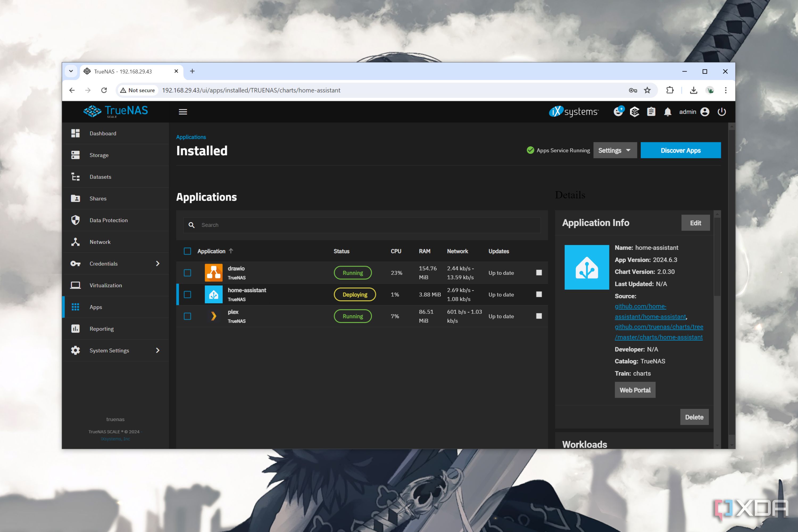
Task: Expand the Credentials submenu chevron
Action: [x=158, y=264]
